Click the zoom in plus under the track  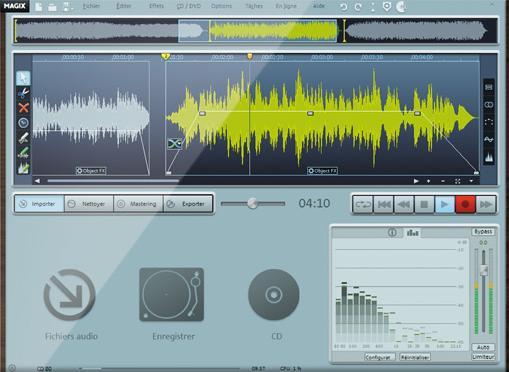tap(429, 181)
